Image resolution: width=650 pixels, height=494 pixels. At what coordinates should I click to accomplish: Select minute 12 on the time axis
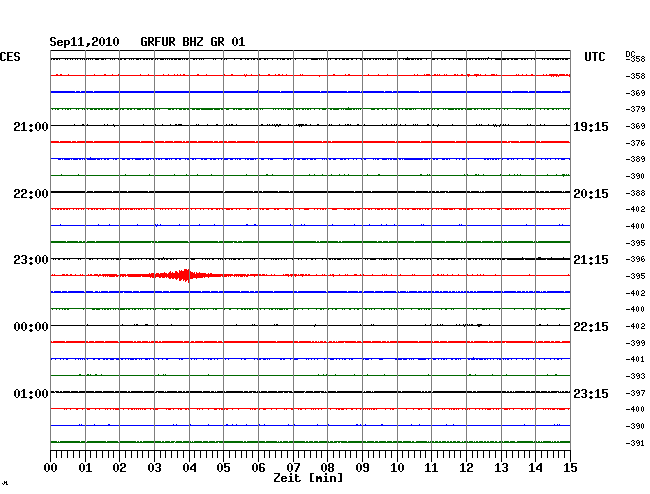[x=466, y=468]
